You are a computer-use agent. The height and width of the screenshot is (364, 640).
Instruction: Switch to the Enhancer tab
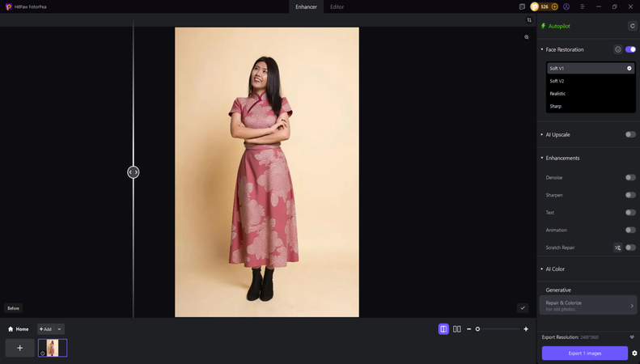click(x=306, y=7)
